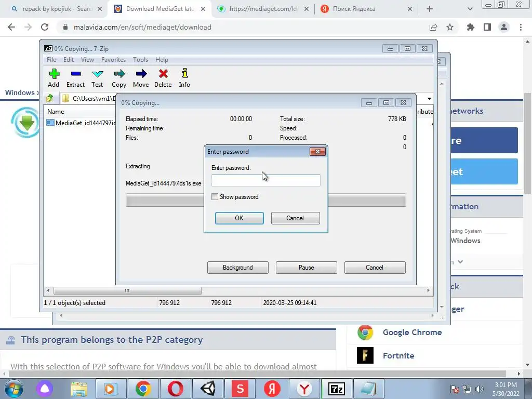Open the View menu in 7-Zip
The image size is (532, 399).
coord(87,60)
